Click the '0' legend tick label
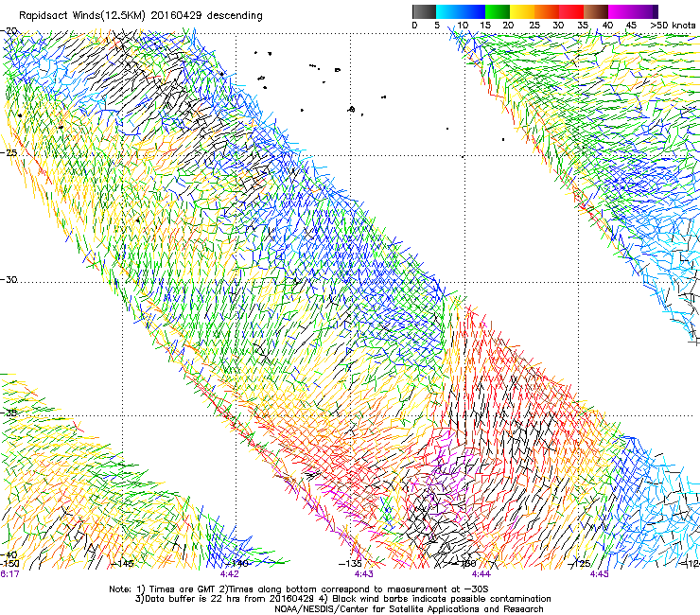Screen dimensions: 700x615 (414, 25)
